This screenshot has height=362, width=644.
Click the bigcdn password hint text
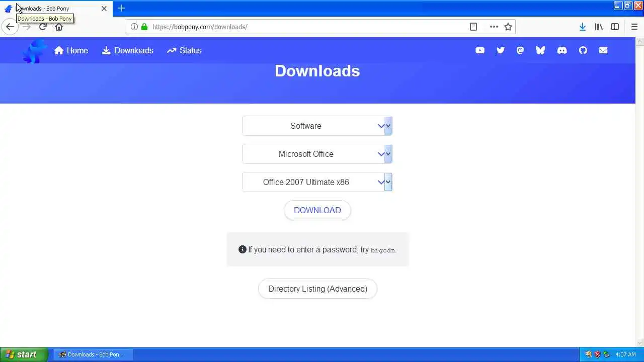click(382, 250)
